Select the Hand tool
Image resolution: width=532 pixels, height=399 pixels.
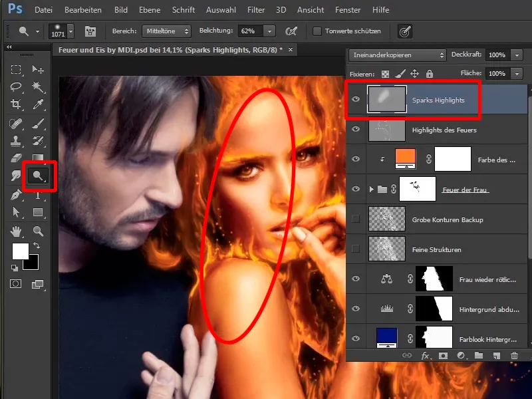(x=15, y=231)
